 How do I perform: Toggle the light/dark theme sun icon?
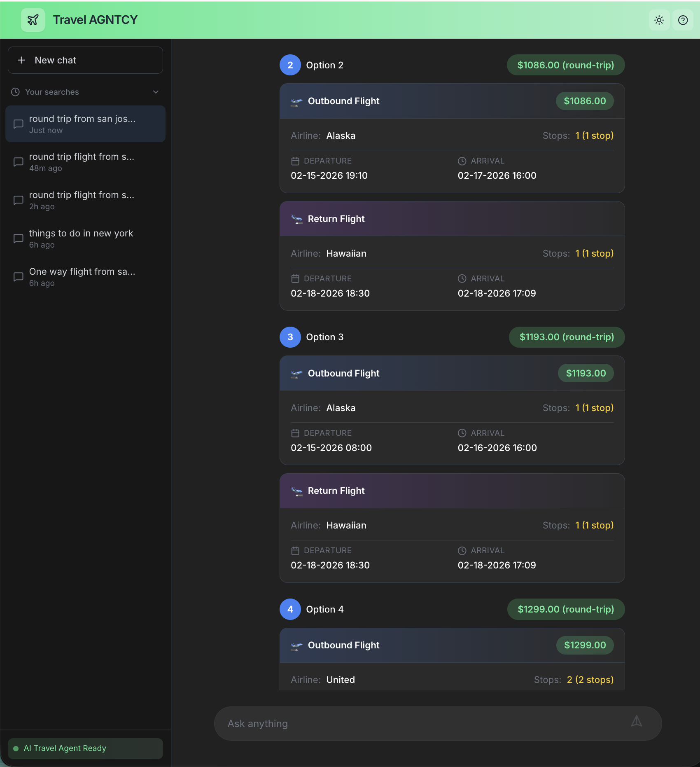659,20
